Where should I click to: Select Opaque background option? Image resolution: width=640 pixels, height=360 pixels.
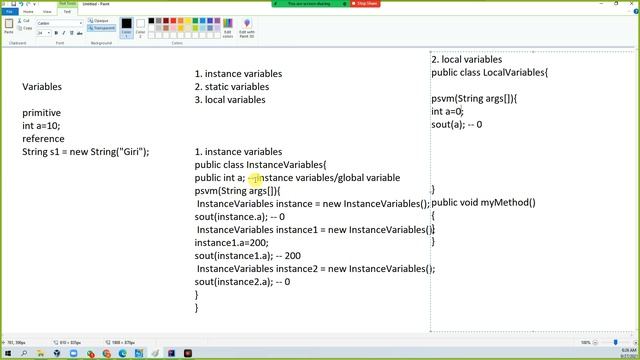click(98, 20)
